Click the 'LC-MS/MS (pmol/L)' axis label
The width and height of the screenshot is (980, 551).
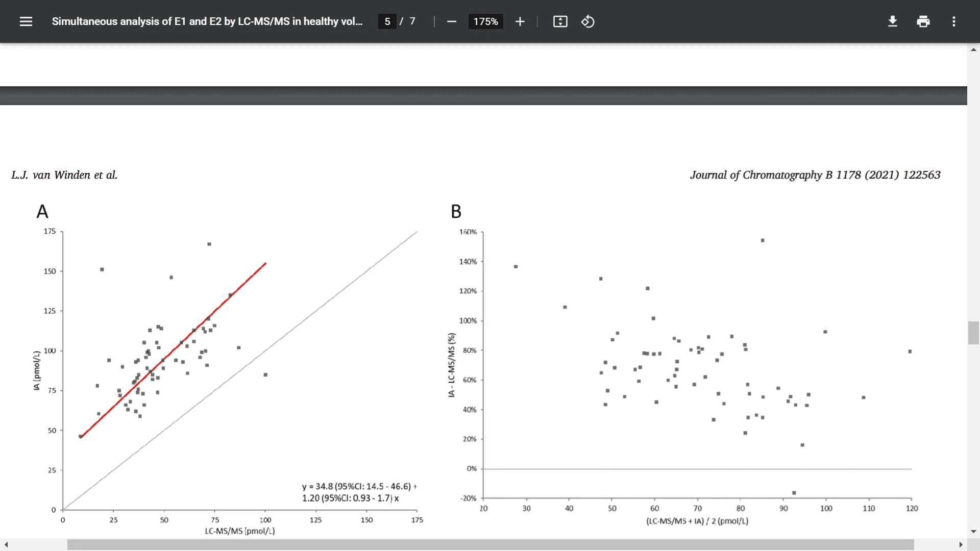[x=240, y=531]
